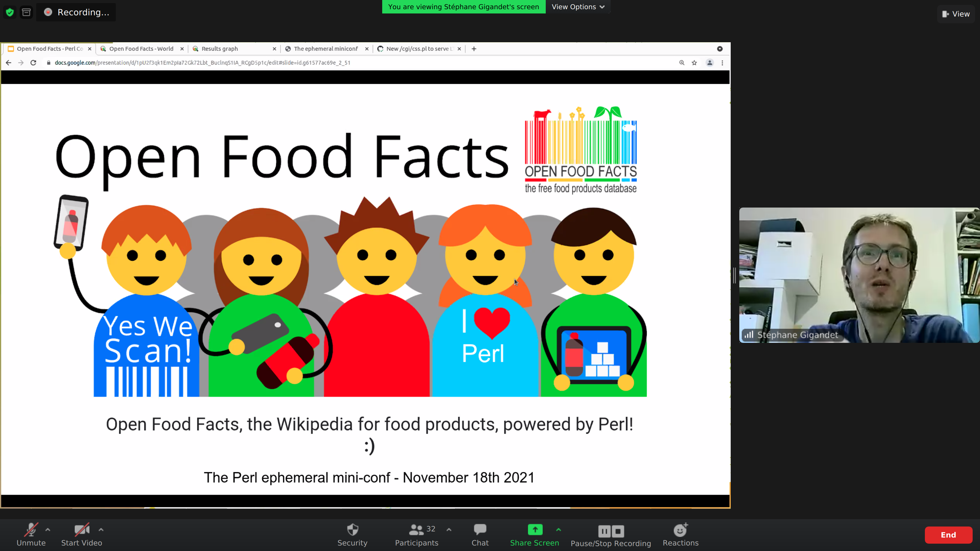Reload the page

33,63
